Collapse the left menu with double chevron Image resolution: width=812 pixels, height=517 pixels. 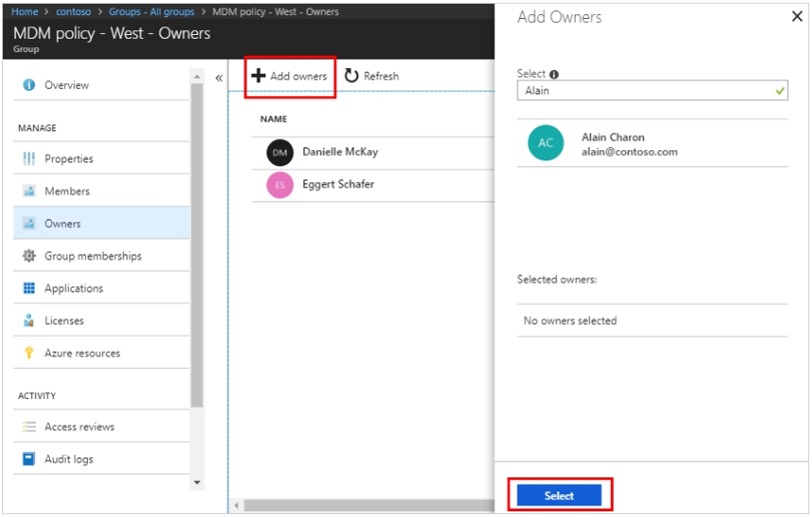coord(219,77)
